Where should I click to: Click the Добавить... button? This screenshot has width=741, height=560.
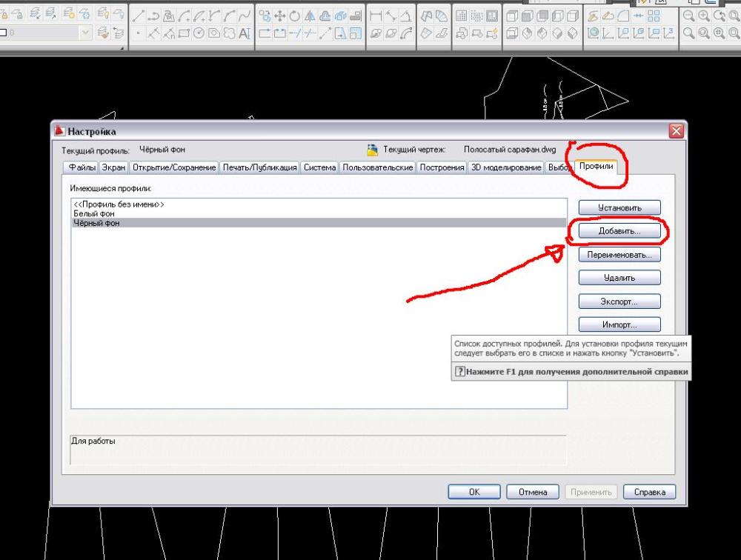619,231
